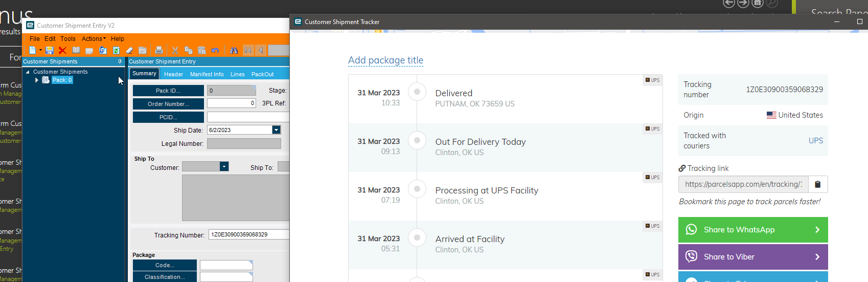
Task: Open the Edit menu
Action: [50, 39]
